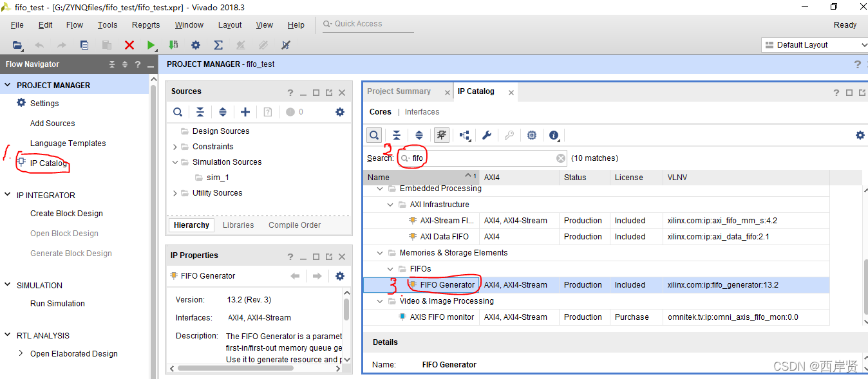The image size is (868, 379).
Task: Open toolbar Settings gear icon
Action: (196, 45)
